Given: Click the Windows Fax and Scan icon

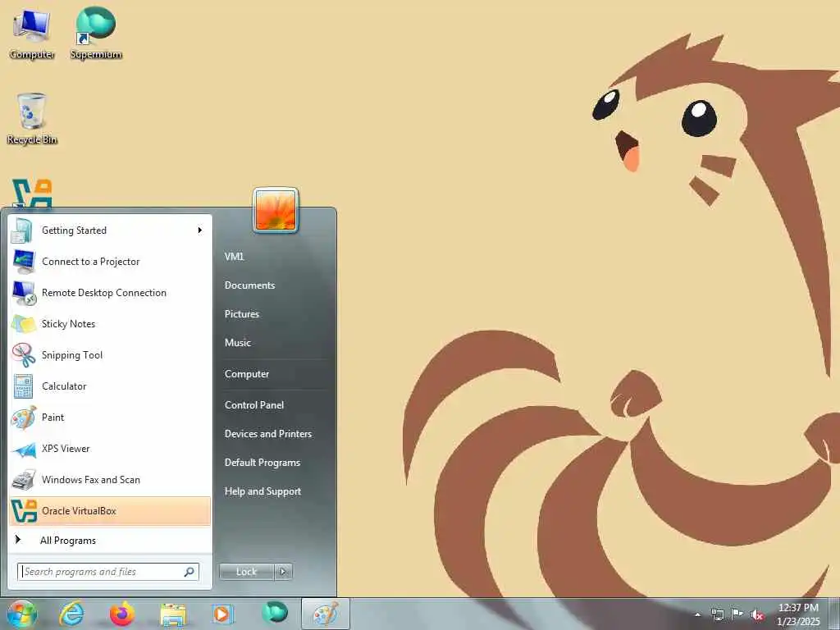Looking at the screenshot, I should 24,480.
